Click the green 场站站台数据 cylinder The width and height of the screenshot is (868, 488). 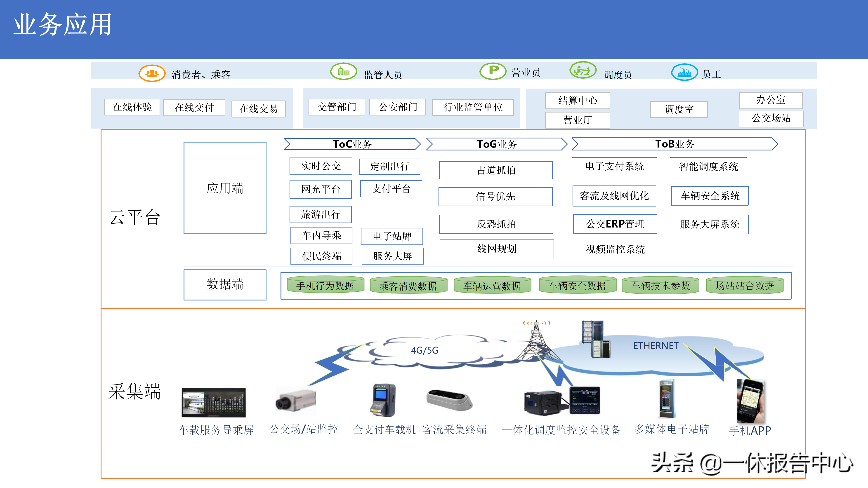[744, 286]
